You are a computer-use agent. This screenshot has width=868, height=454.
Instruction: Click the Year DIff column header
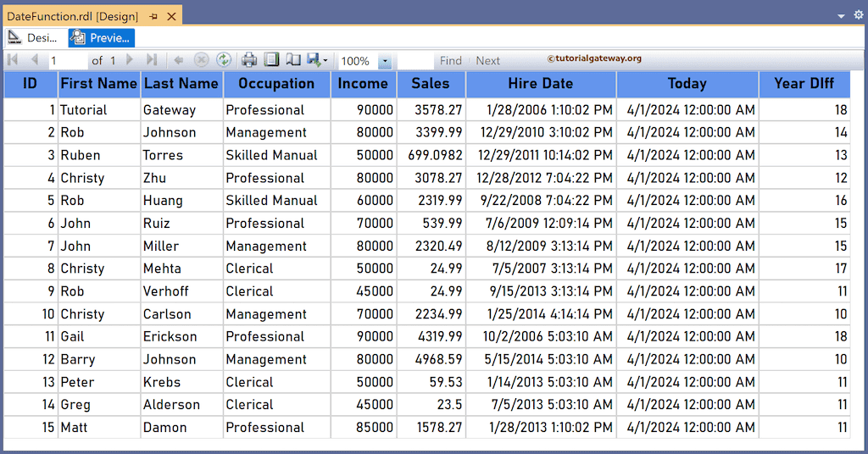coord(804,84)
